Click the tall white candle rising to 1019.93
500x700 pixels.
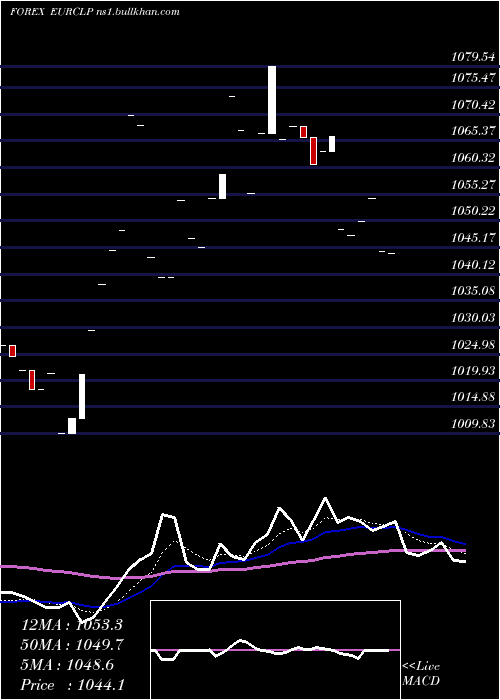[82, 396]
